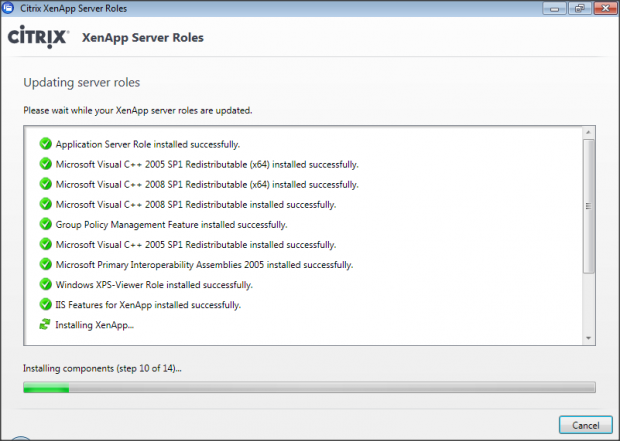Click 'Please wait while your XenApp server roles' text

[137, 110]
